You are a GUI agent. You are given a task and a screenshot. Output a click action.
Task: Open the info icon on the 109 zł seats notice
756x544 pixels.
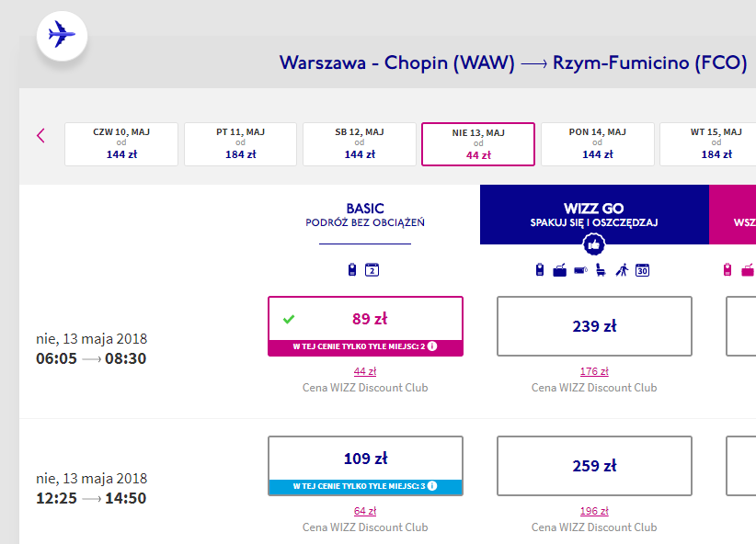click(x=432, y=486)
